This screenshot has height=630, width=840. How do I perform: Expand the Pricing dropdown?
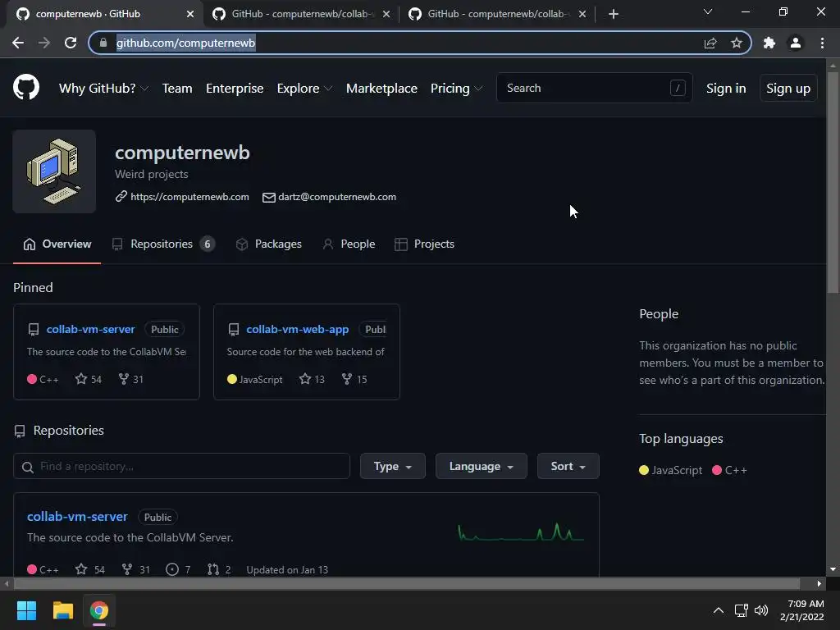456,89
